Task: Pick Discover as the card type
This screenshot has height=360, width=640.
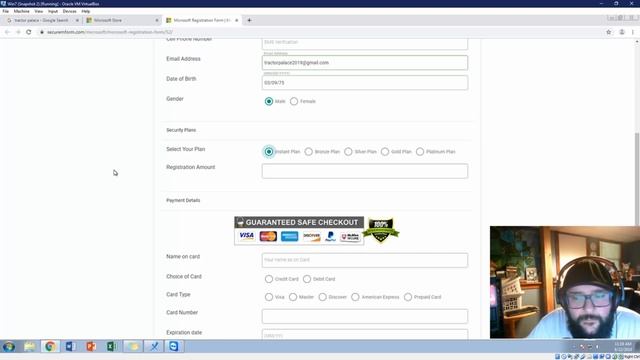Action: 322,297
